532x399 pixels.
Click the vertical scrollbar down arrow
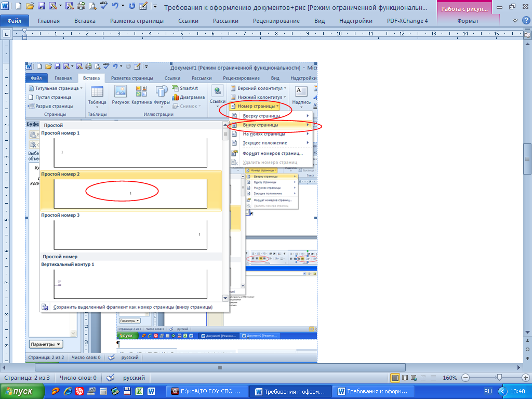pyautogui.click(x=527, y=332)
